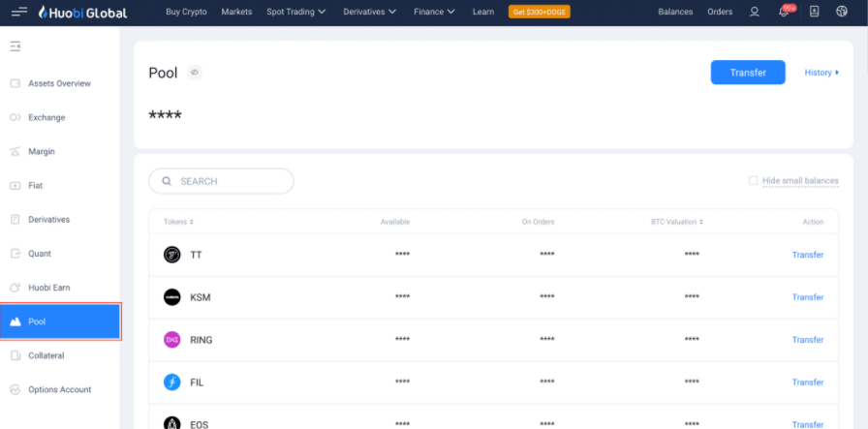Viewport: 868px width, 429px height.
Task: Open Orders in the top bar
Action: coord(720,12)
